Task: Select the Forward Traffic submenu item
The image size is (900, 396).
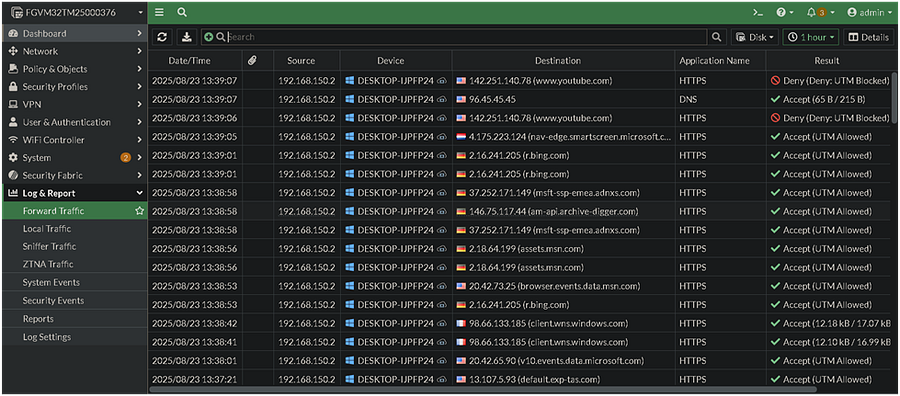Action: [x=74, y=211]
